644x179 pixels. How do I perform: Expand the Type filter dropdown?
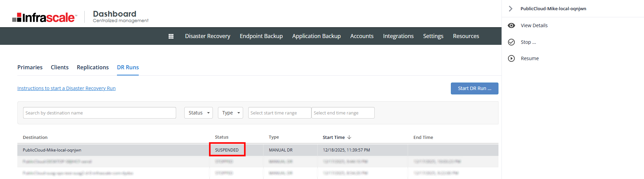click(x=230, y=113)
